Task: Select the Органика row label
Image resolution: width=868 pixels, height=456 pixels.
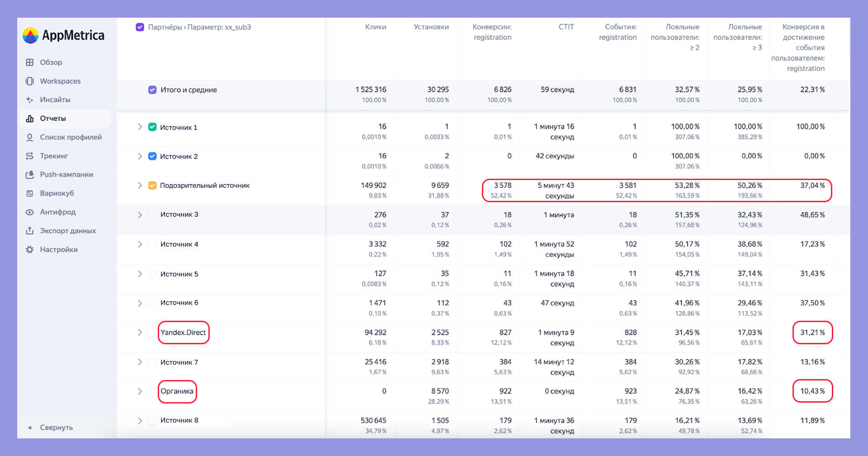Action: (177, 391)
